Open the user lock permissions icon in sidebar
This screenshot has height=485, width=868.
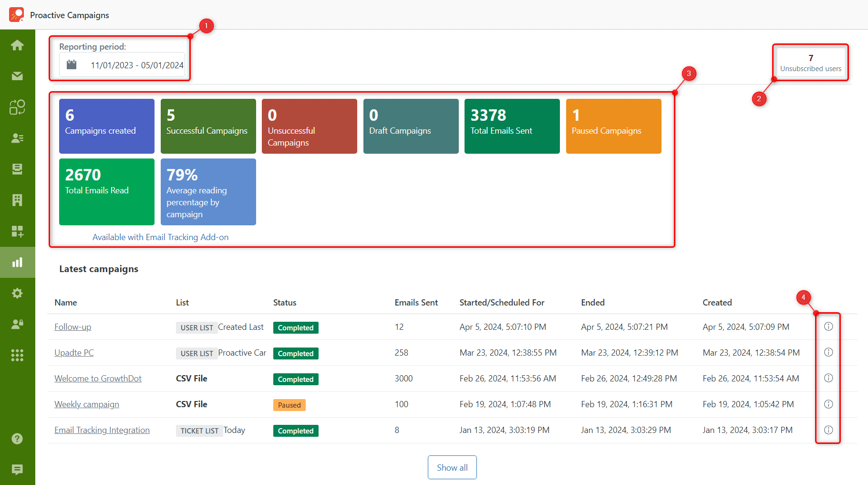click(x=17, y=324)
